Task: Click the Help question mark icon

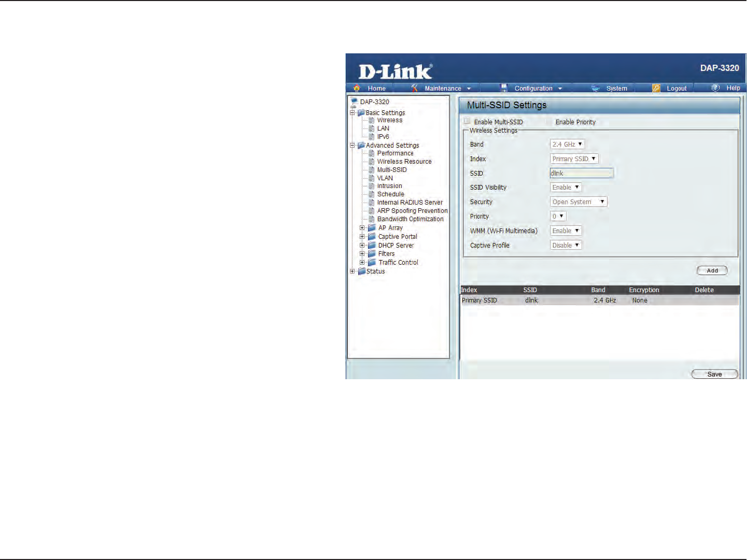Action: click(716, 88)
